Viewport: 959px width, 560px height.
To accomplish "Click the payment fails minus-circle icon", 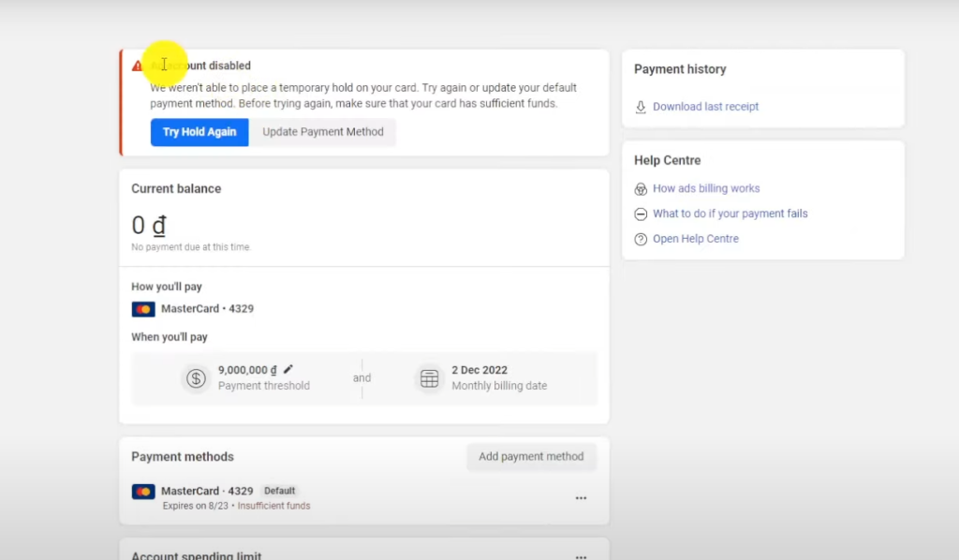I will pos(641,214).
